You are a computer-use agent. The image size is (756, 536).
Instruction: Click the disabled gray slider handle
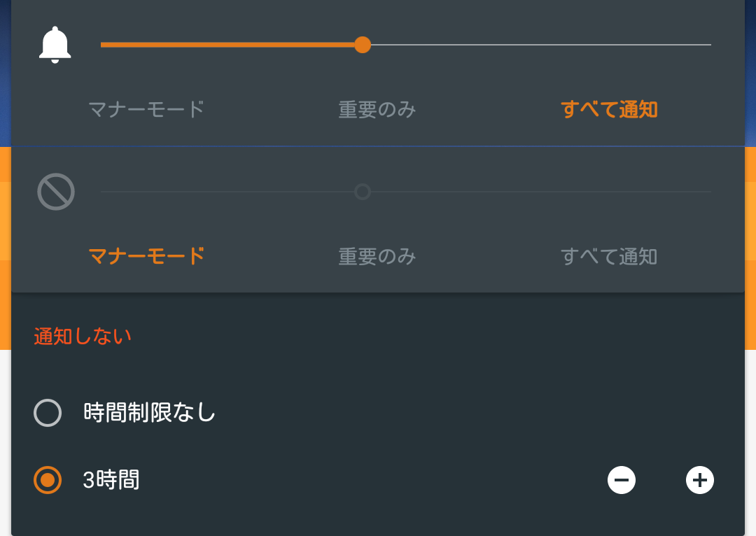tap(363, 192)
